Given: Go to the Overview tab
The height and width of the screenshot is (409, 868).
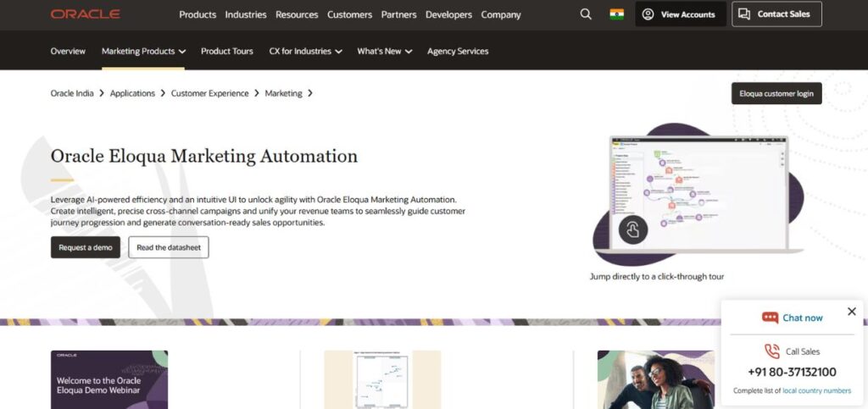Looking at the screenshot, I should (68, 52).
